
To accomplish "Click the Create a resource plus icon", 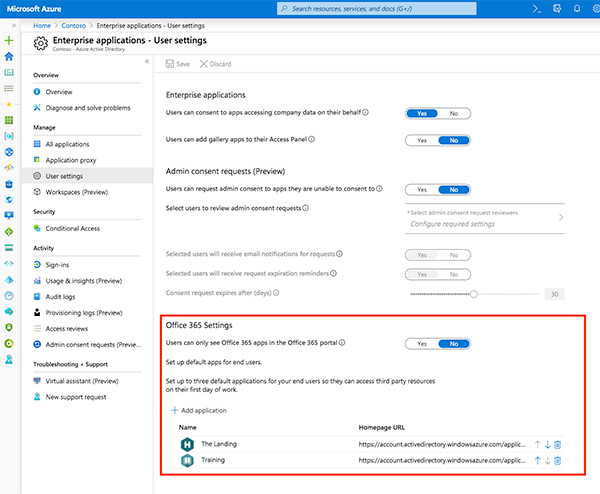I will (9, 40).
